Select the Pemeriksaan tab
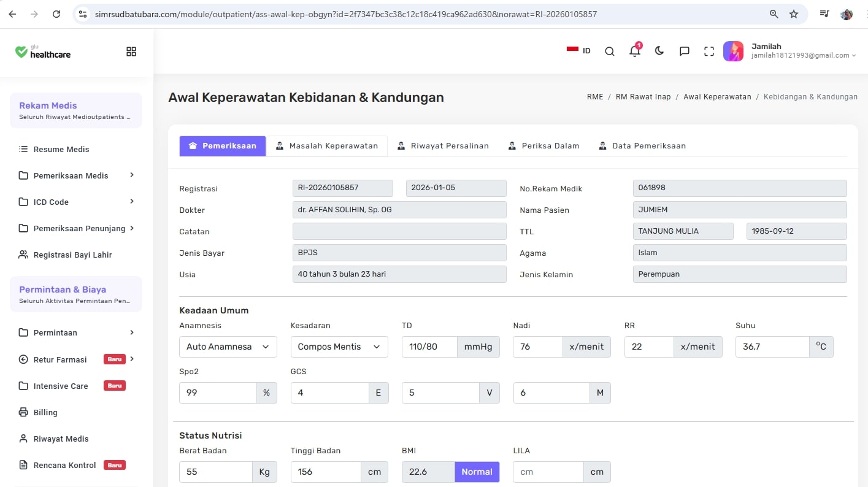 (223, 146)
